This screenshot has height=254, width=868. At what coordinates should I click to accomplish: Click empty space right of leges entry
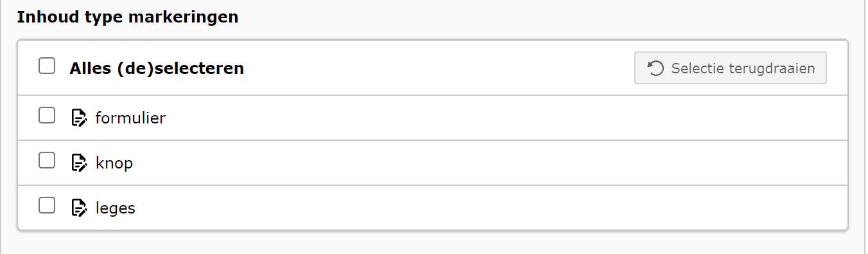point(488,208)
